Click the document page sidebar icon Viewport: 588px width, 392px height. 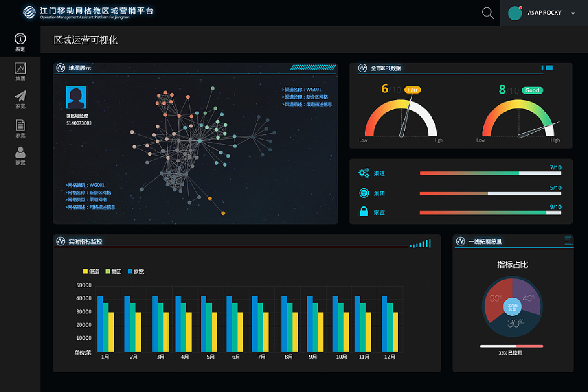point(20,125)
